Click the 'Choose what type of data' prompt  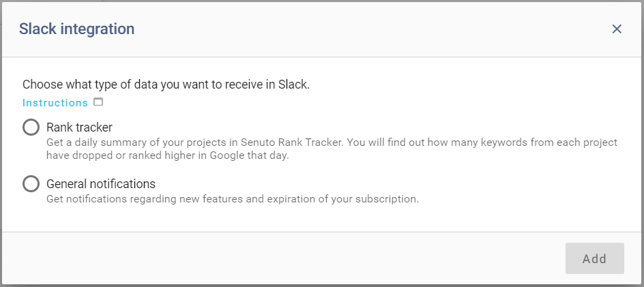[166, 85]
